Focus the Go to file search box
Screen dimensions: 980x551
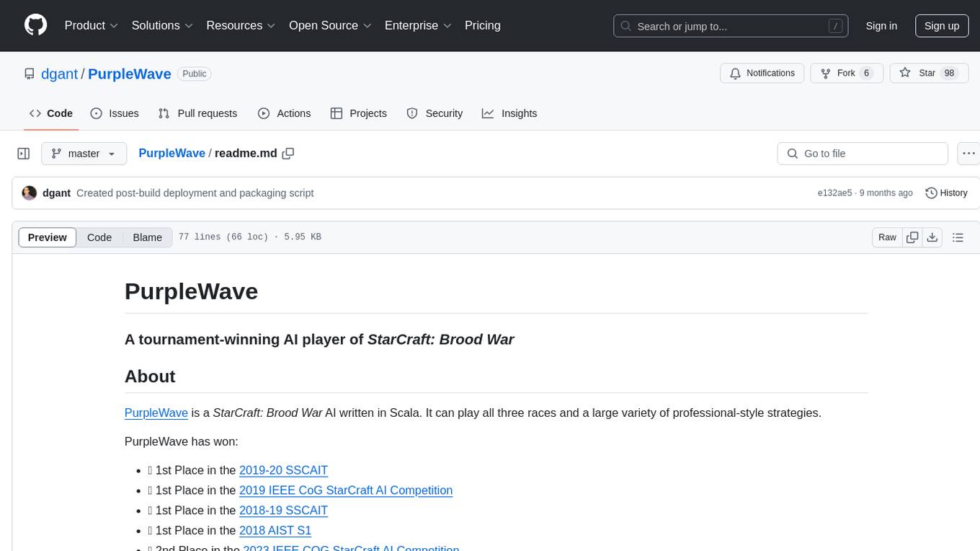click(863, 154)
